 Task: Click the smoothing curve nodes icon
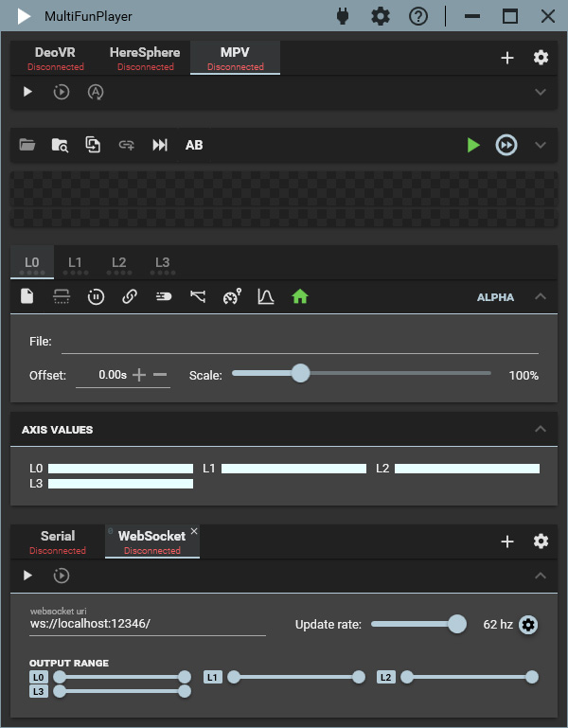click(x=198, y=296)
